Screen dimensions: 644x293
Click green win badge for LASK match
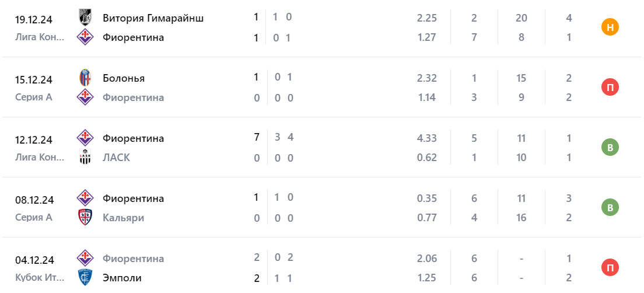610,148
